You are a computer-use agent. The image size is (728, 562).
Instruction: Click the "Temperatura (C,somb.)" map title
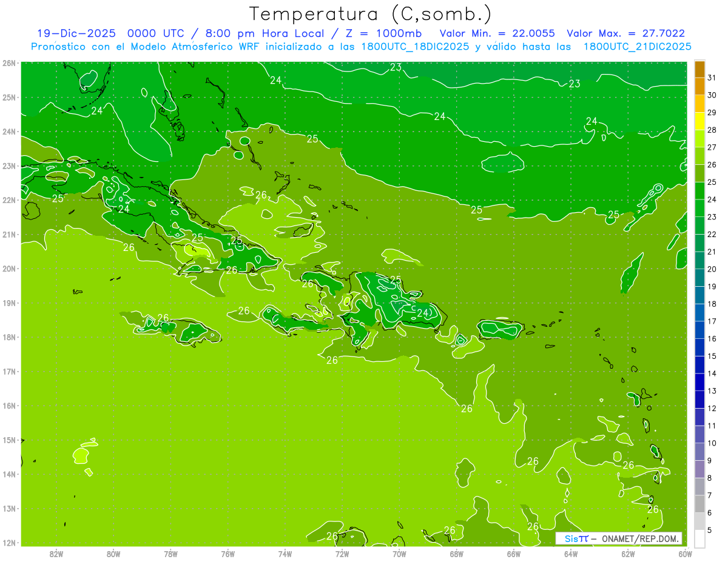click(x=370, y=14)
